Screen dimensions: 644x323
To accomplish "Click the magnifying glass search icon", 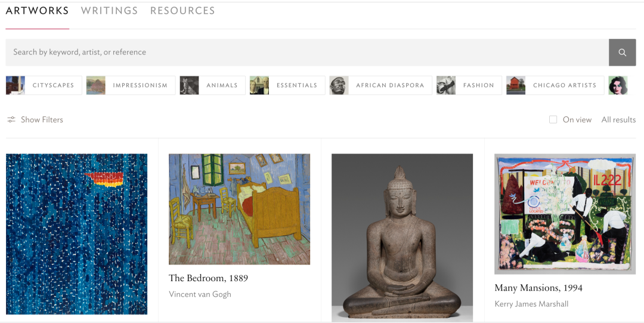I will pyautogui.click(x=622, y=53).
